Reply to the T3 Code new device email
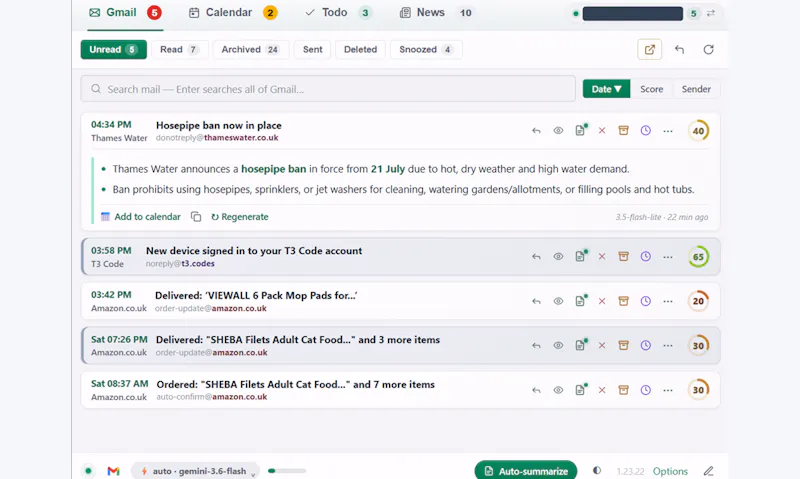 pos(536,257)
